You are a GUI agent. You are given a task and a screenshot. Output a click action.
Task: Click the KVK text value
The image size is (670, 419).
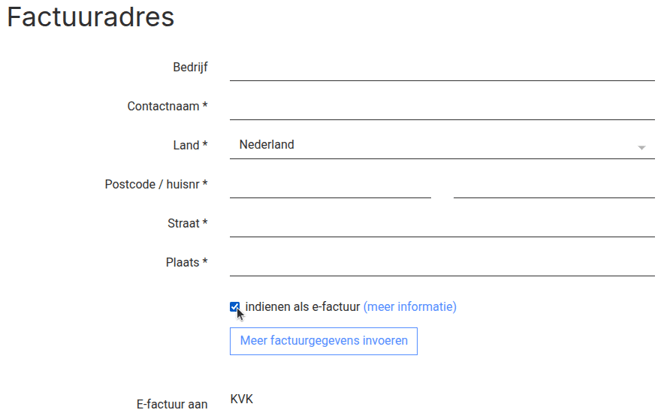pyautogui.click(x=241, y=399)
